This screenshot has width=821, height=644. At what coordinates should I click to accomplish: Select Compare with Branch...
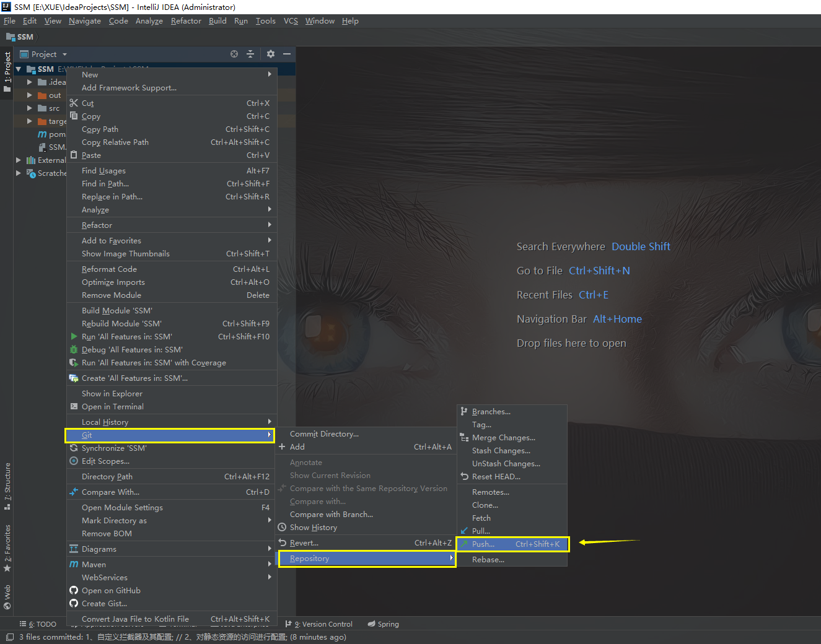tap(367, 514)
